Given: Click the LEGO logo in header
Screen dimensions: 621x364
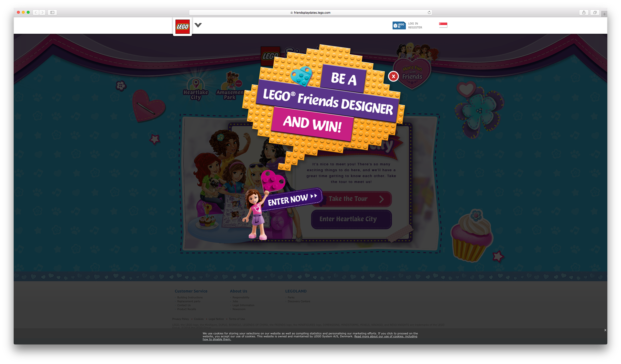Looking at the screenshot, I should point(182,27).
